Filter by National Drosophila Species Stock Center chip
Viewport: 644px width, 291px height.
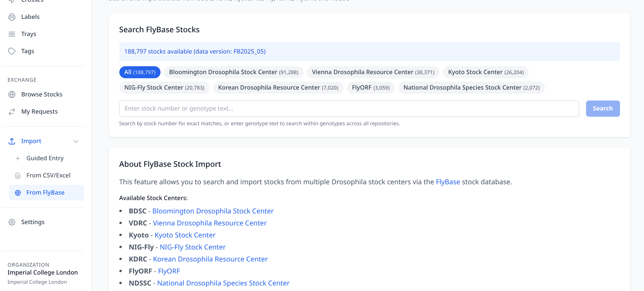click(472, 88)
